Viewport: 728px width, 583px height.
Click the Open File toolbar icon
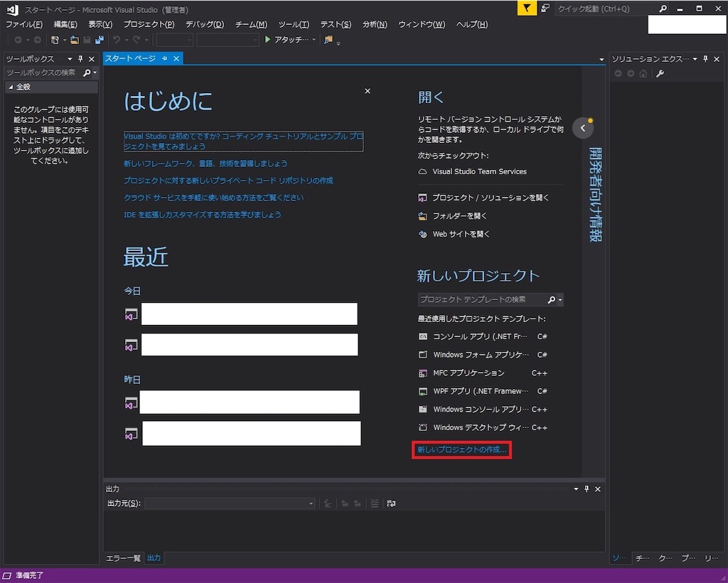point(74,40)
